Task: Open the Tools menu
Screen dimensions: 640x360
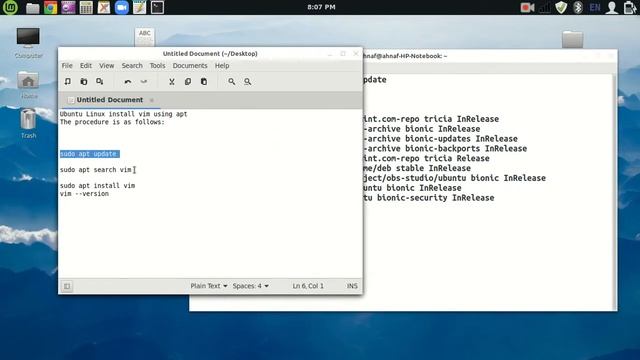Action: point(157,66)
